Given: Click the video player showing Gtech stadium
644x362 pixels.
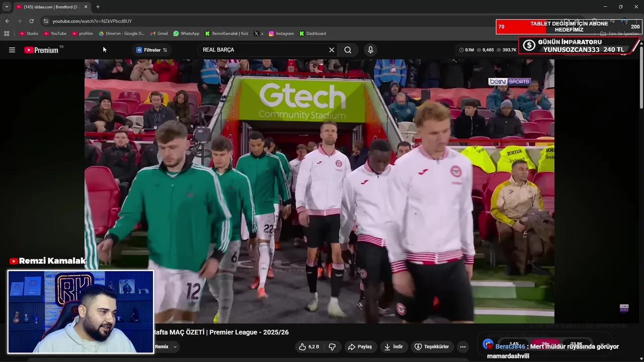Looking at the screenshot, I should click(319, 191).
